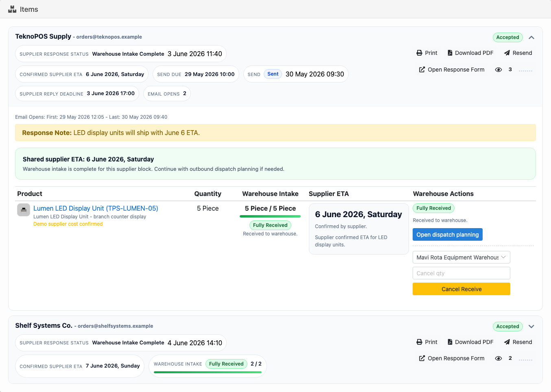The width and height of the screenshot is (551, 392).
Task: Click the Items boxes icon in header
Action: pyautogui.click(x=12, y=9)
